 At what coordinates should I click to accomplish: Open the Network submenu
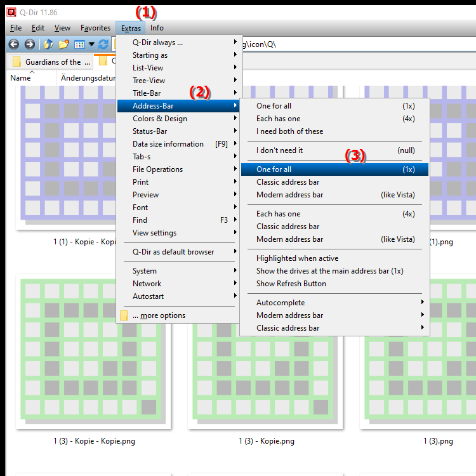pyautogui.click(x=180, y=284)
